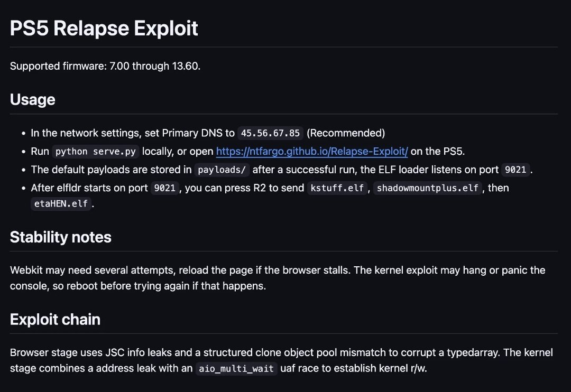Click the 'press R2 to send' bullet text

pyautogui.click(x=244, y=188)
